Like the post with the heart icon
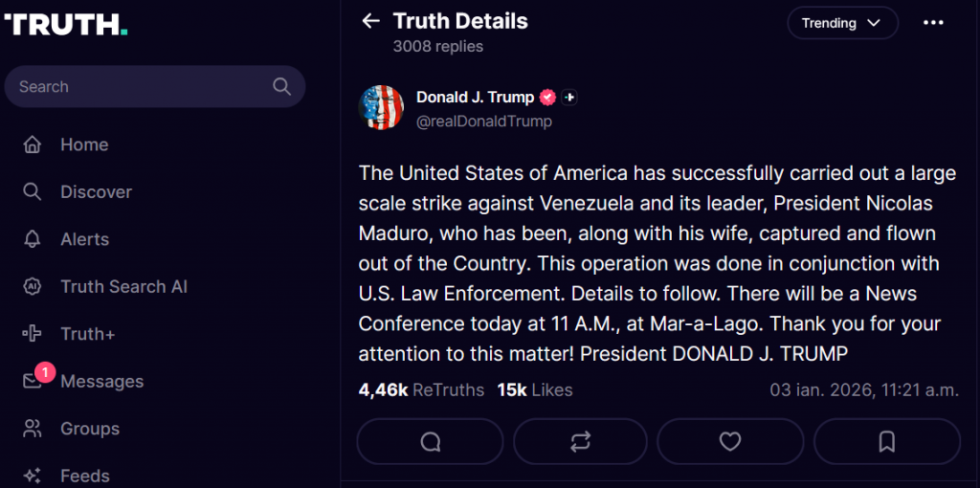 point(730,441)
